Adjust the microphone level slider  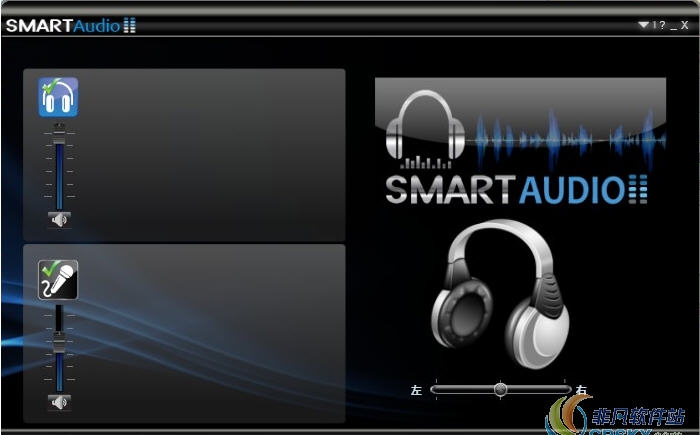(59, 348)
